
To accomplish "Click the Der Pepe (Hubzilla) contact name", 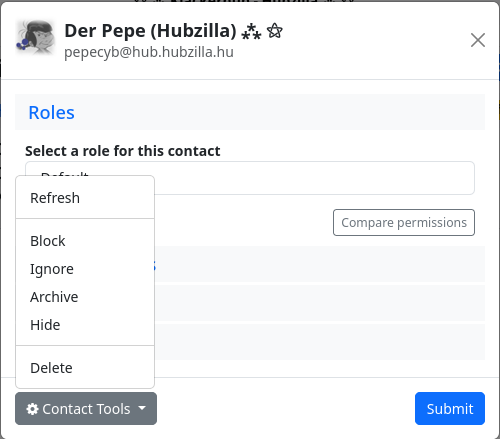I will (x=150, y=31).
